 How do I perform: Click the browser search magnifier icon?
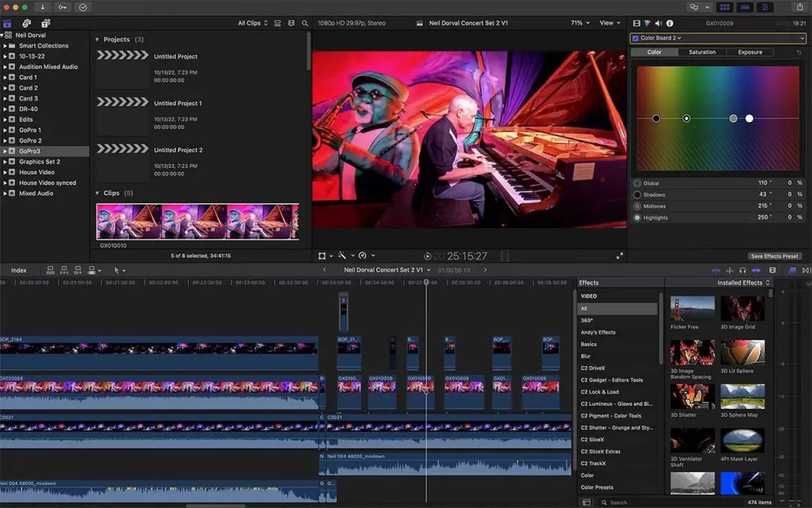tap(305, 23)
